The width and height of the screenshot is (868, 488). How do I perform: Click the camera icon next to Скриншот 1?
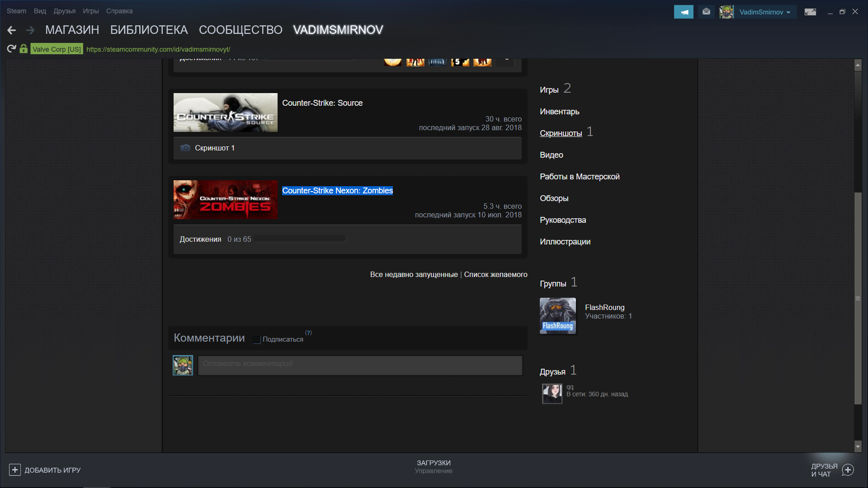185,148
